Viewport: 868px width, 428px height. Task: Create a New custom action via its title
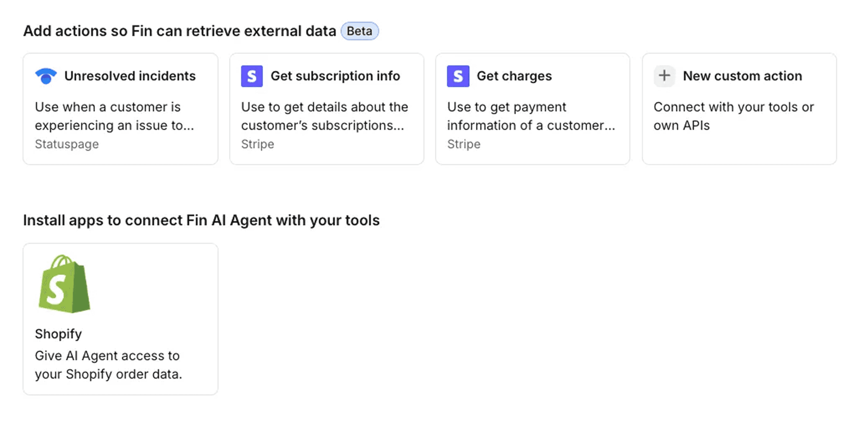click(742, 76)
